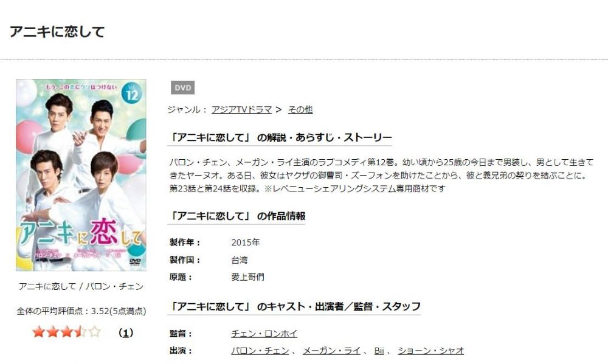
Task: Click the first orange rating star
Action: pyautogui.click(x=38, y=332)
